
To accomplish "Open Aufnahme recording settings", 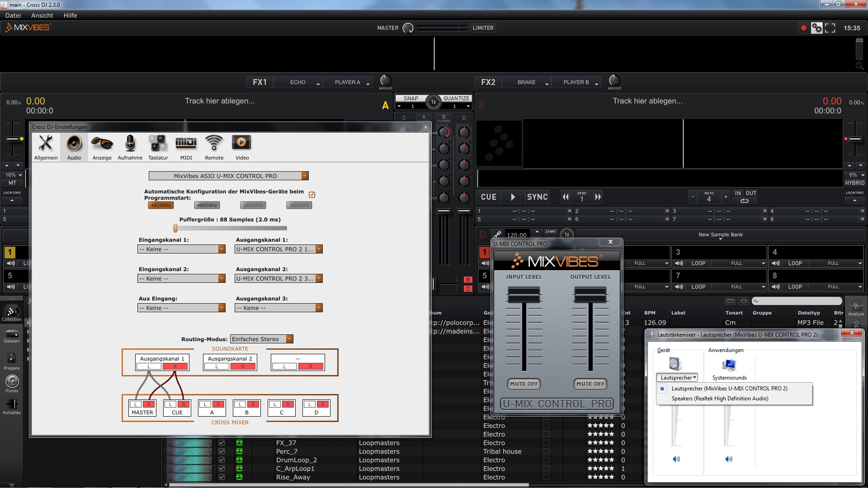I will pyautogui.click(x=130, y=147).
